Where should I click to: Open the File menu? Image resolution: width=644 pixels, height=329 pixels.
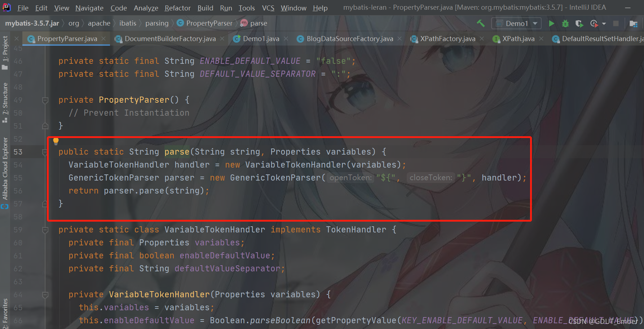click(x=23, y=8)
